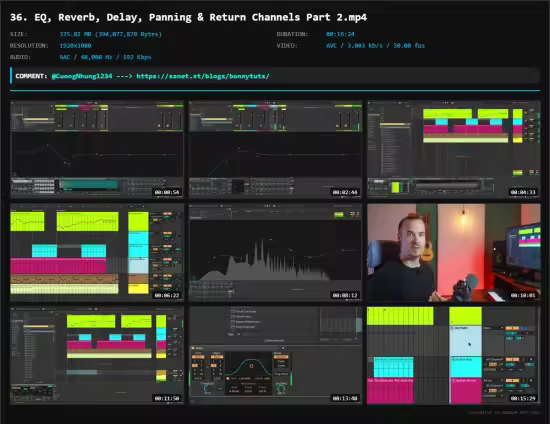550x424 pixels.
Task: Open the presenter thumbnail stamped 00:10:01
Action: [454, 253]
